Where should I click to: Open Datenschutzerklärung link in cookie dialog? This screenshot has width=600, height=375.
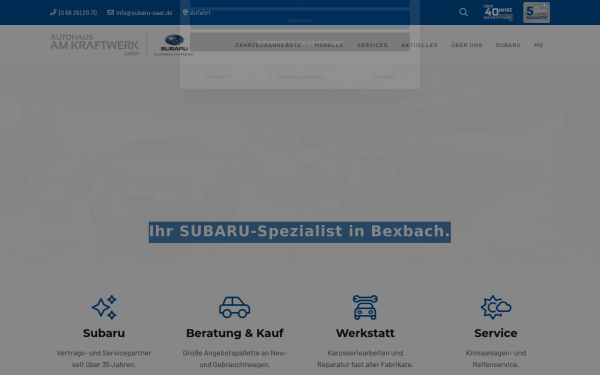tap(301, 77)
